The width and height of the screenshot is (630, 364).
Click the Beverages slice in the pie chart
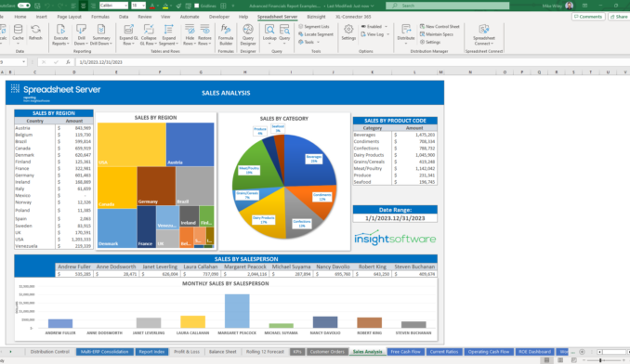coord(311,159)
